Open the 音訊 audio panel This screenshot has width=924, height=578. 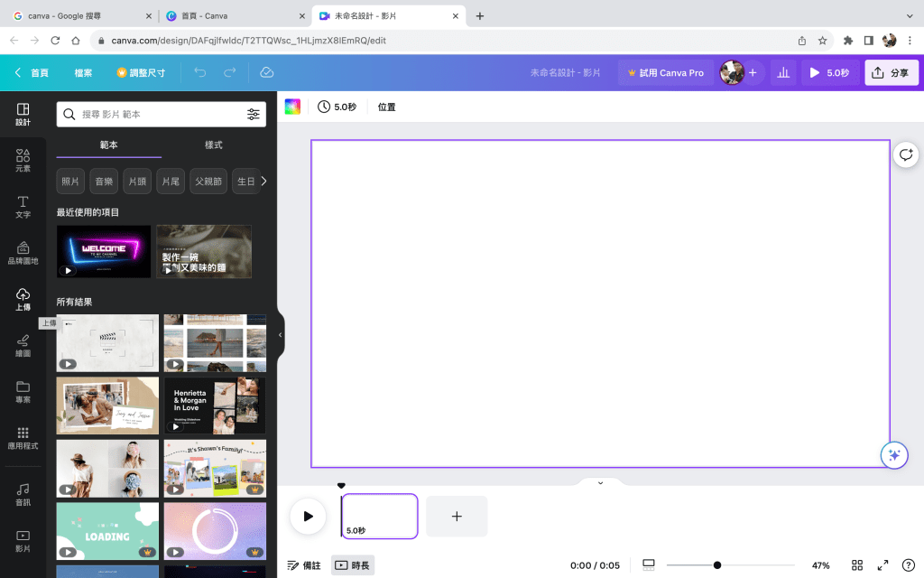tap(23, 493)
